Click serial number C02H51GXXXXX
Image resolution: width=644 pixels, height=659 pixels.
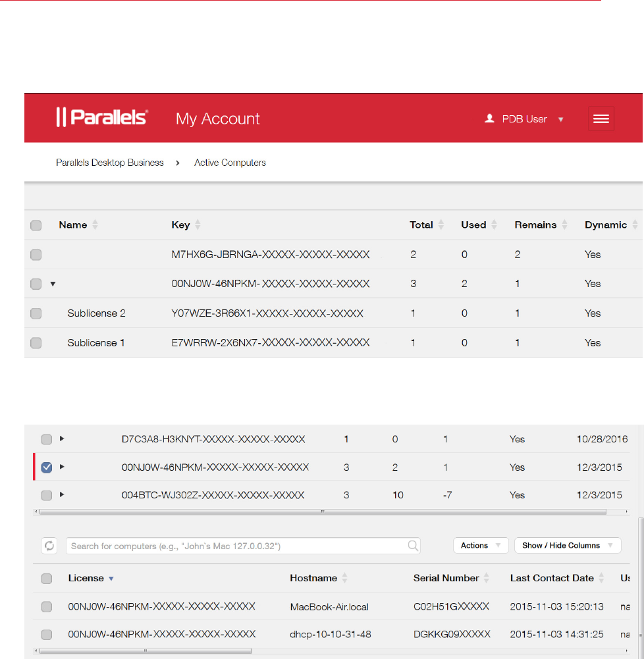(x=451, y=606)
